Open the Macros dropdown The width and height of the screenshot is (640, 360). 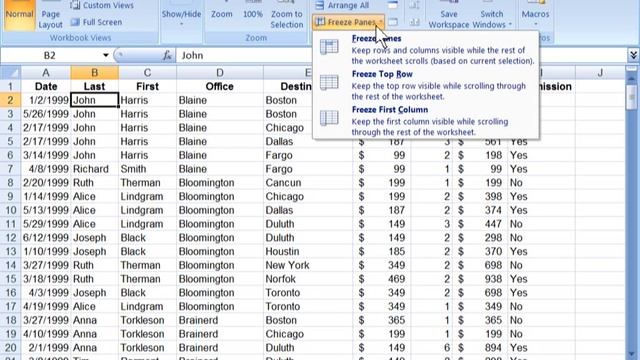(535, 16)
